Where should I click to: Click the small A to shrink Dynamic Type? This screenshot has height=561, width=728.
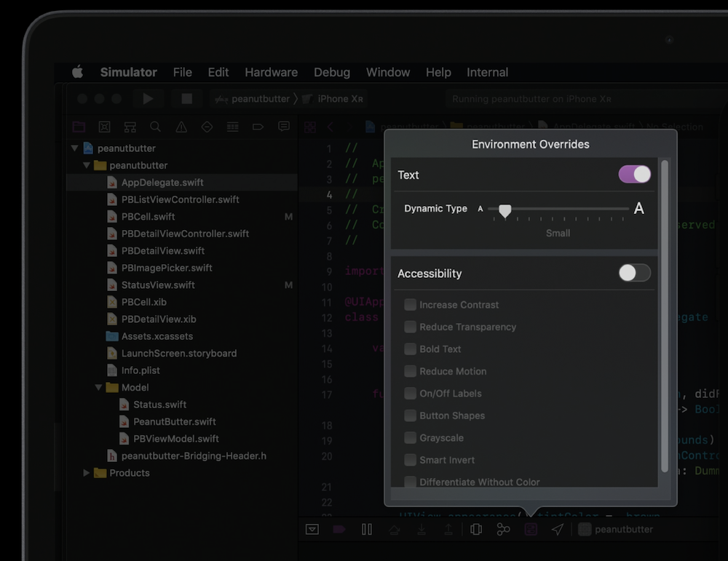pos(480,209)
